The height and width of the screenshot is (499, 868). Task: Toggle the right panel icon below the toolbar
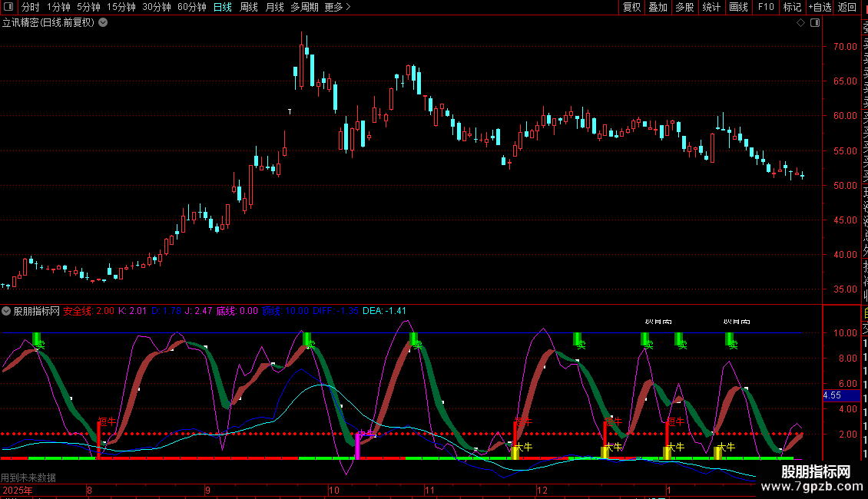click(813, 22)
